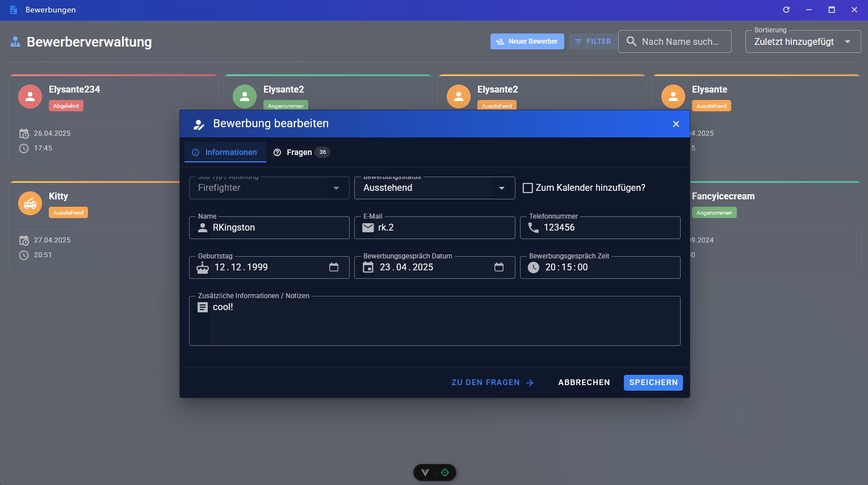This screenshot has height=485, width=868.
Task: Enable Zum Kalender hinzufügen checkbox
Action: pos(527,188)
